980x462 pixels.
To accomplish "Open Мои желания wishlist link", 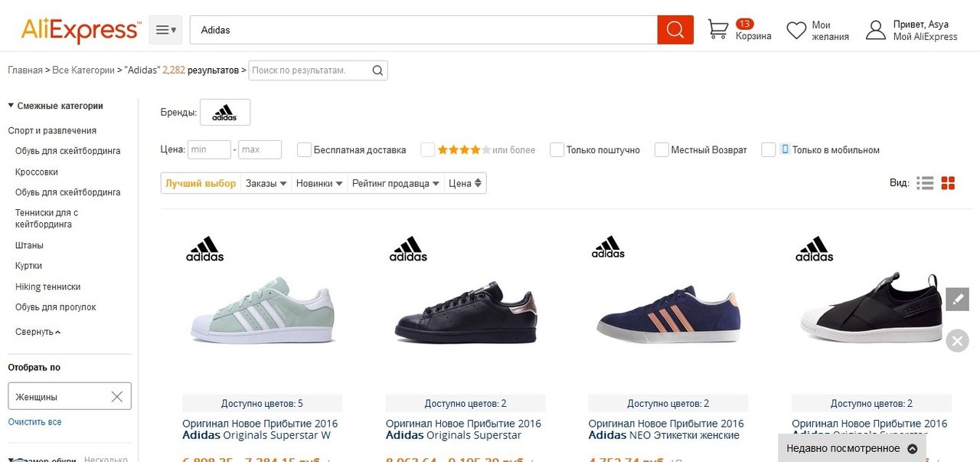I will [x=830, y=31].
